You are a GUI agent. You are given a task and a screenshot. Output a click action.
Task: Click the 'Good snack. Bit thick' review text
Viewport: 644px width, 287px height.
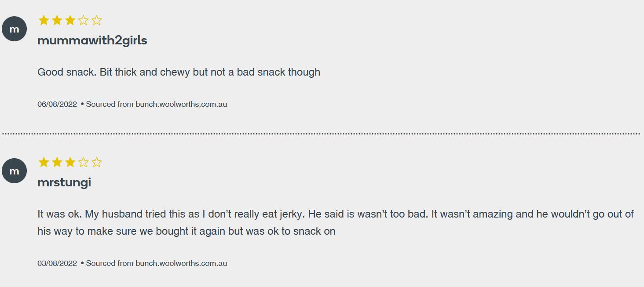(x=179, y=72)
